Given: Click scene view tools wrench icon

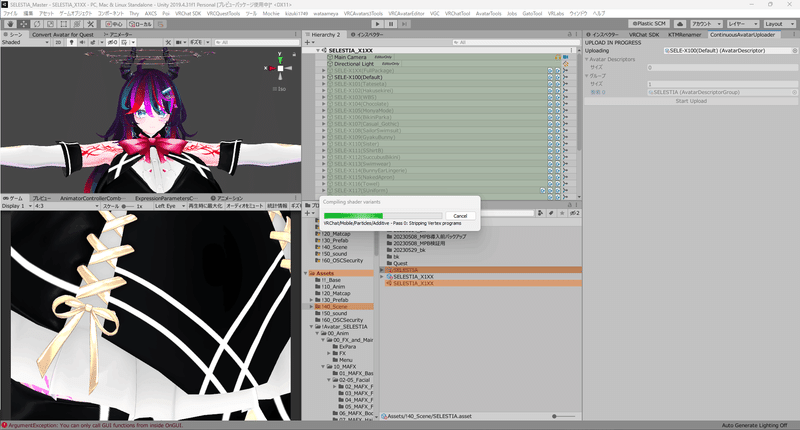Looking at the screenshot, I should 168,42.
